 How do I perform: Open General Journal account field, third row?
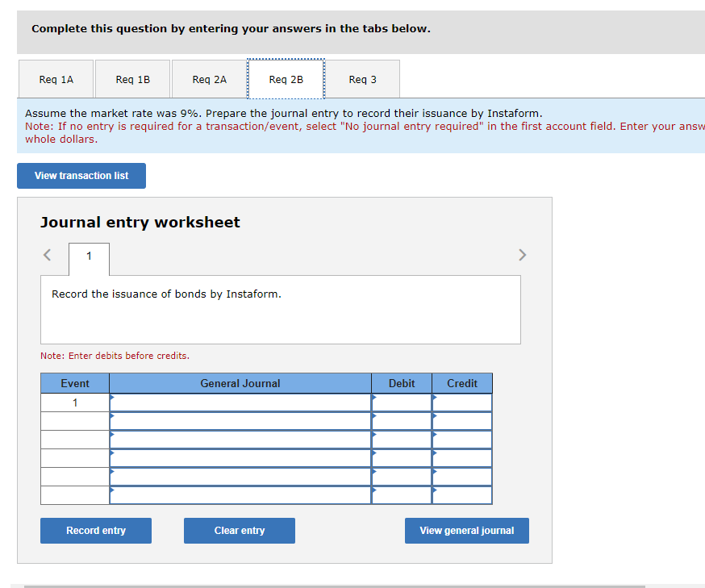pyautogui.click(x=240, y=440)
